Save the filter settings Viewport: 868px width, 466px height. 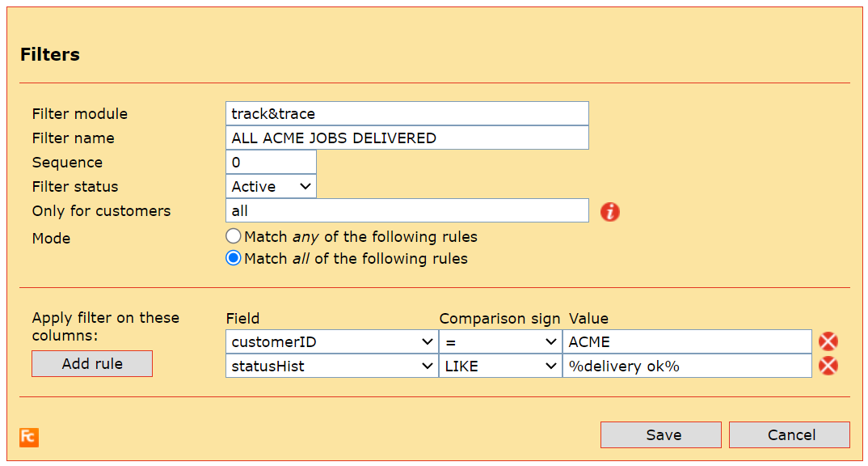(660, 435)
